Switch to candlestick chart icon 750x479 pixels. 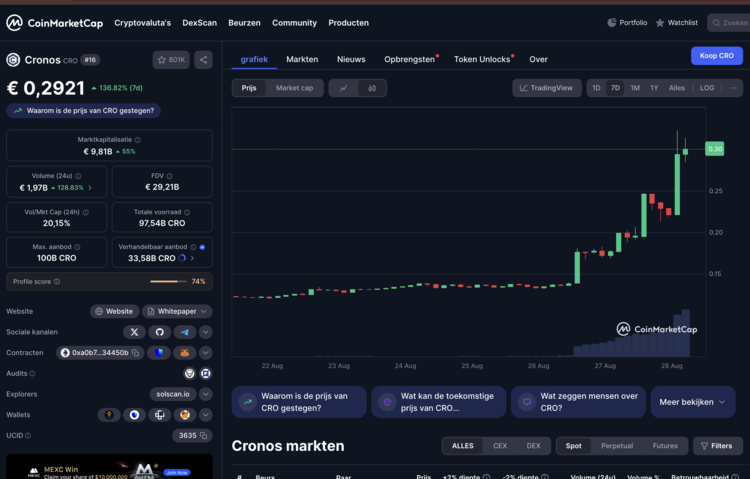click(x=372, y=88)
